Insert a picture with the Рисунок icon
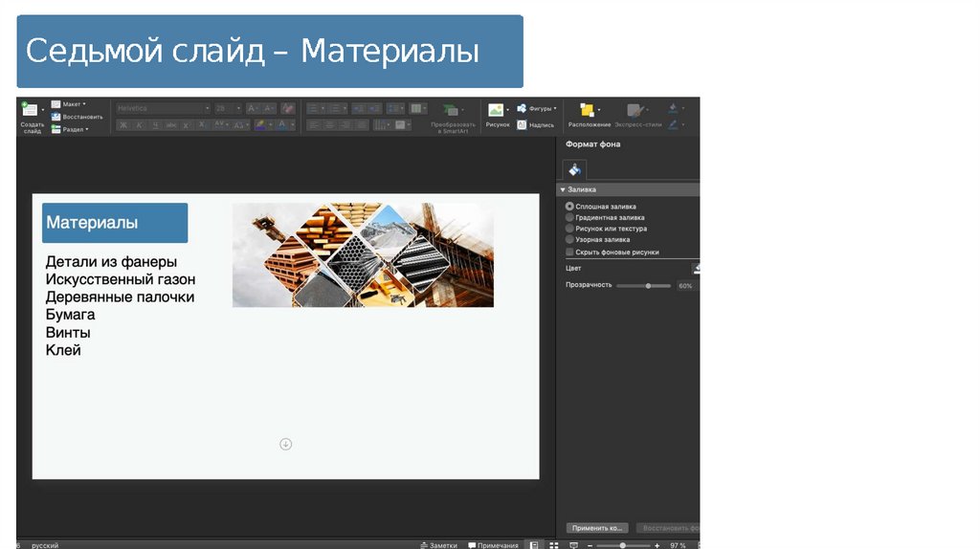This screenshot has height=549, width=980. [496, 111]
